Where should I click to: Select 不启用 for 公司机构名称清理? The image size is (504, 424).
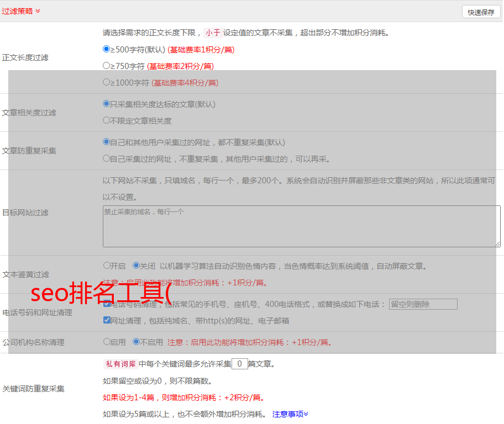tap(136, 342)
